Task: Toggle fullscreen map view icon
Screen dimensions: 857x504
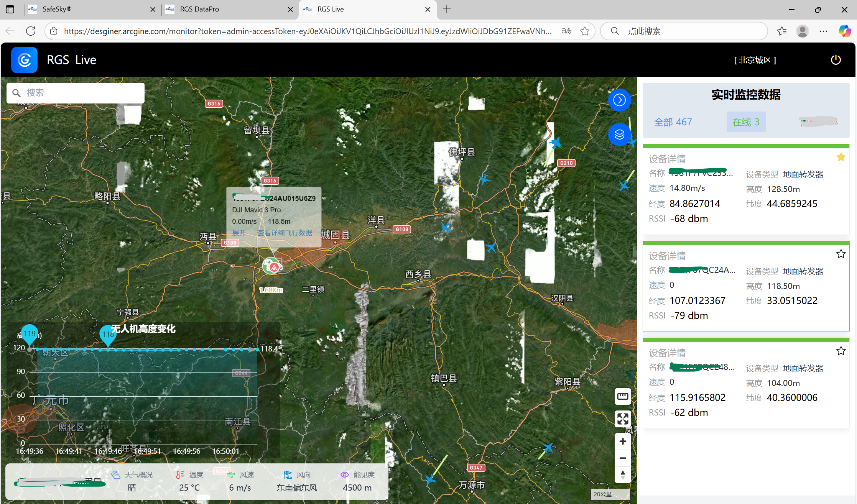Action: [622, 419]
